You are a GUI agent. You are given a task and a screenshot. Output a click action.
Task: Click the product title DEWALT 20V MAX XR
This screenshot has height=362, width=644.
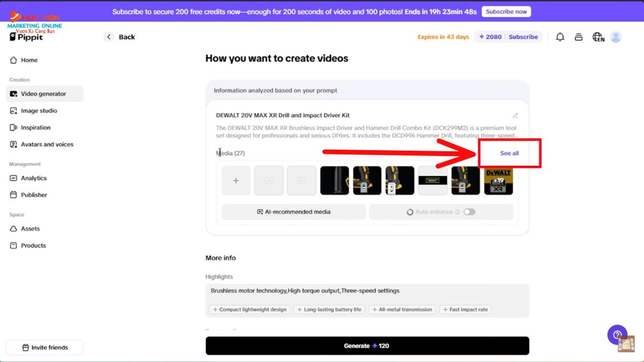pos(283,115)
